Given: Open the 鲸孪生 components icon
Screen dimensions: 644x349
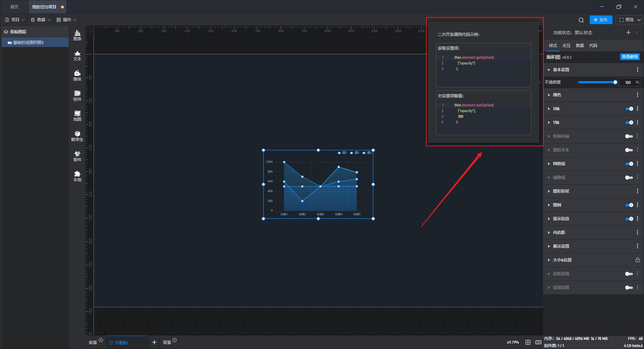Looking at the screenshot, I should pos(77,136).
